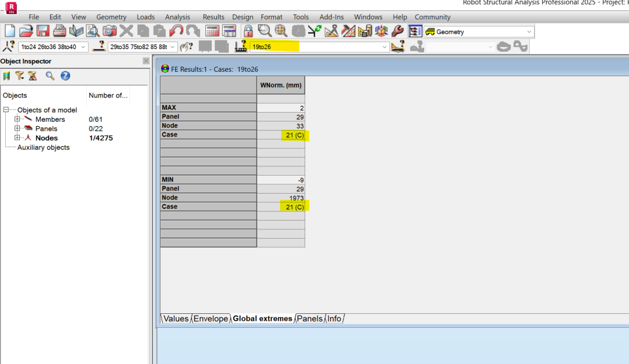
Task: Switch to the Envelope tab
Action: coord(211,318)
